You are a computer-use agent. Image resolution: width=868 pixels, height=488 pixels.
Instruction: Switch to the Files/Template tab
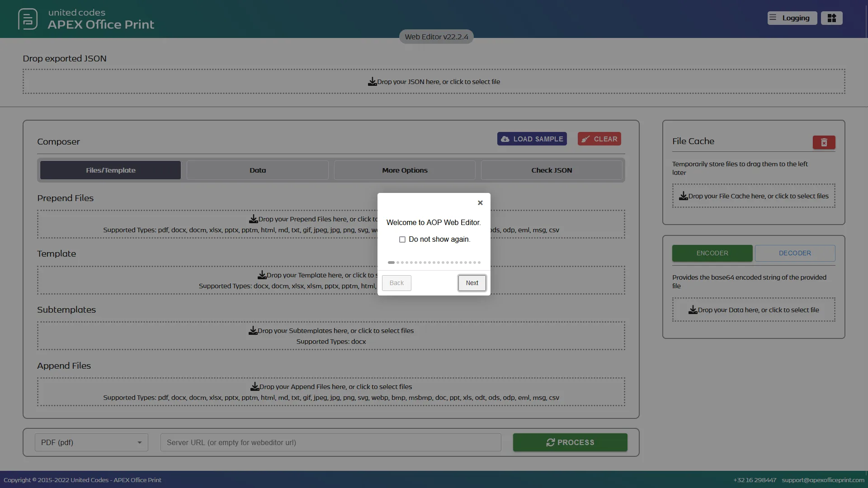point(110,170)
